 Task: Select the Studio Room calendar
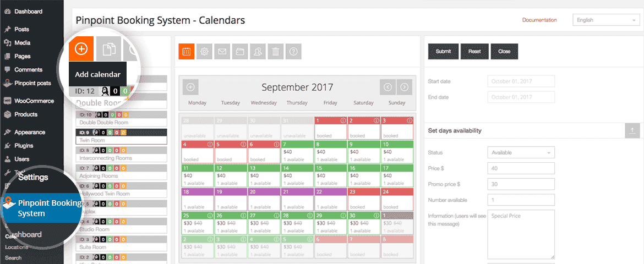tap(122, 226)
